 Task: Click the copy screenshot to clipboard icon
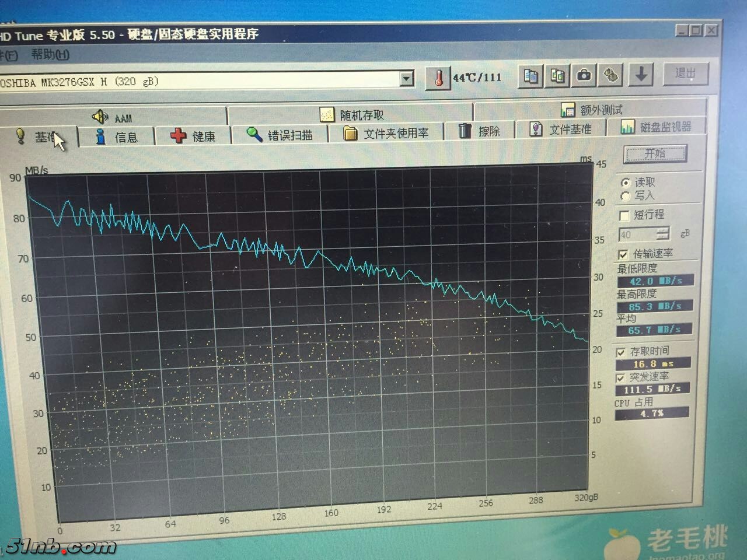[x=557, y=76]
